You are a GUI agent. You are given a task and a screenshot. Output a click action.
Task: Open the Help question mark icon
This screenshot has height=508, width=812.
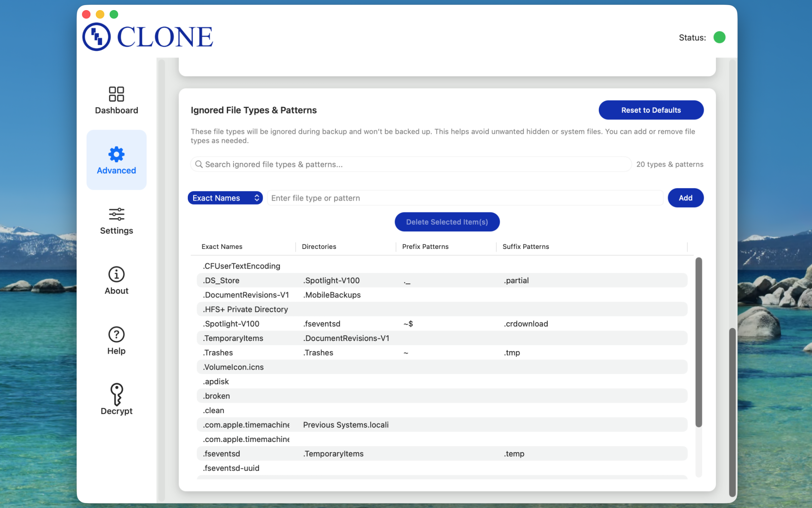pos(116,335)
